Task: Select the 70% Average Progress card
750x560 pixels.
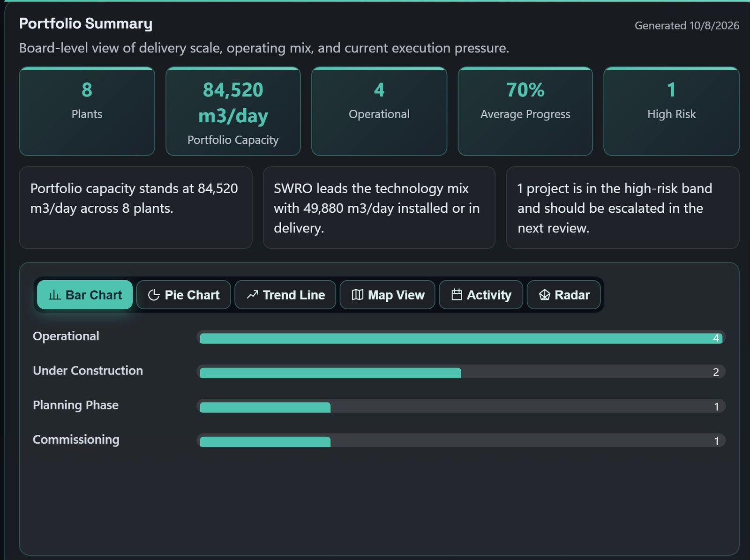Action: 525,111
